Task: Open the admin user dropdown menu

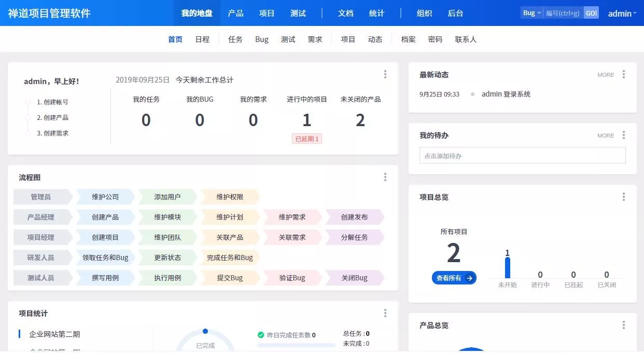Action: click(x=622, y=13)
